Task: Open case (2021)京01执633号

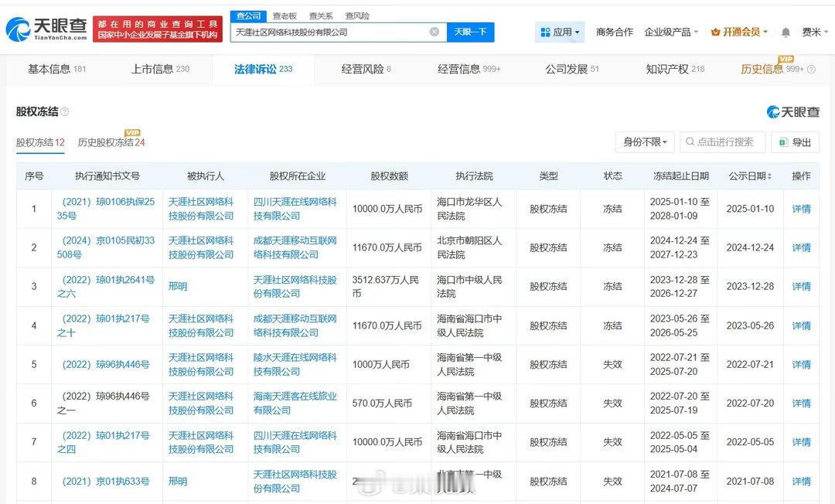Action: 106,481
